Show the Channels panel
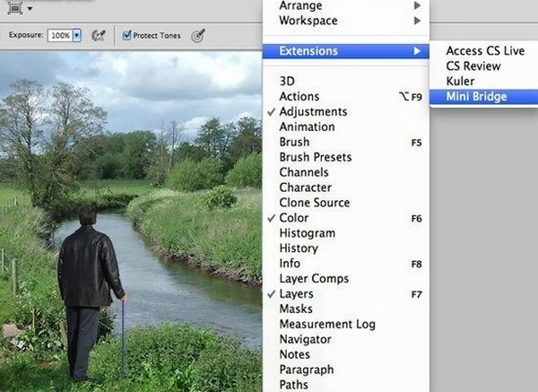538x392 pixels. tap(346, 172)
